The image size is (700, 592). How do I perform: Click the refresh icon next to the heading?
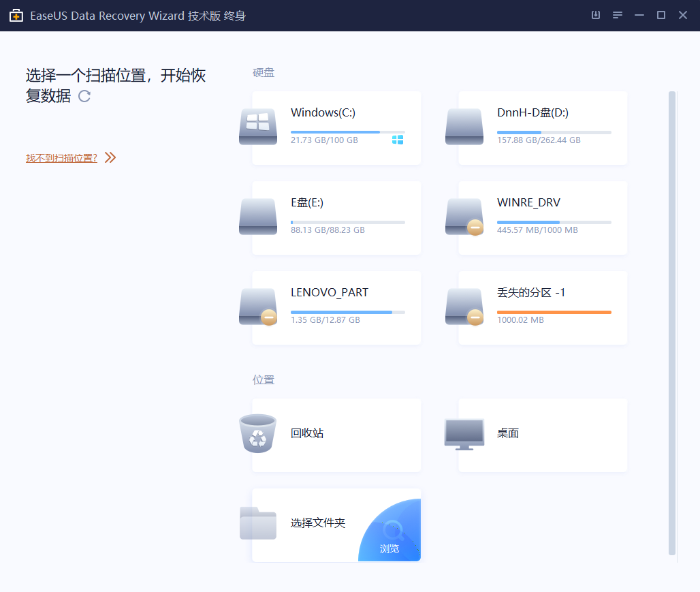[x=84, y=96]
